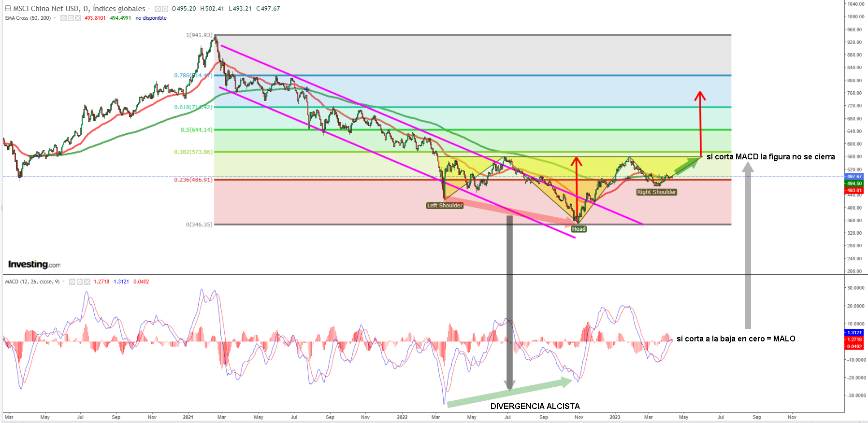Toggle MACD indicator visibility eye
Screen dimensions: 868x423
click(72, 282)
